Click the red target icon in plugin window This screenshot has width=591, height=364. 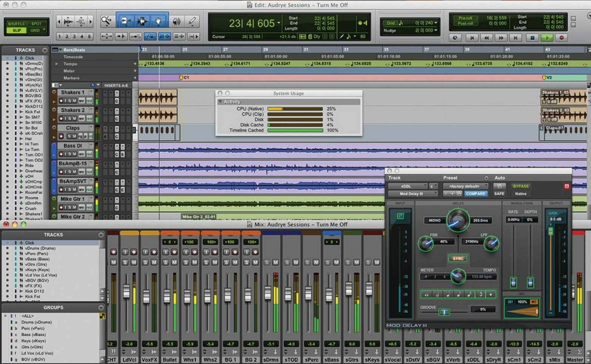[566, 186]
